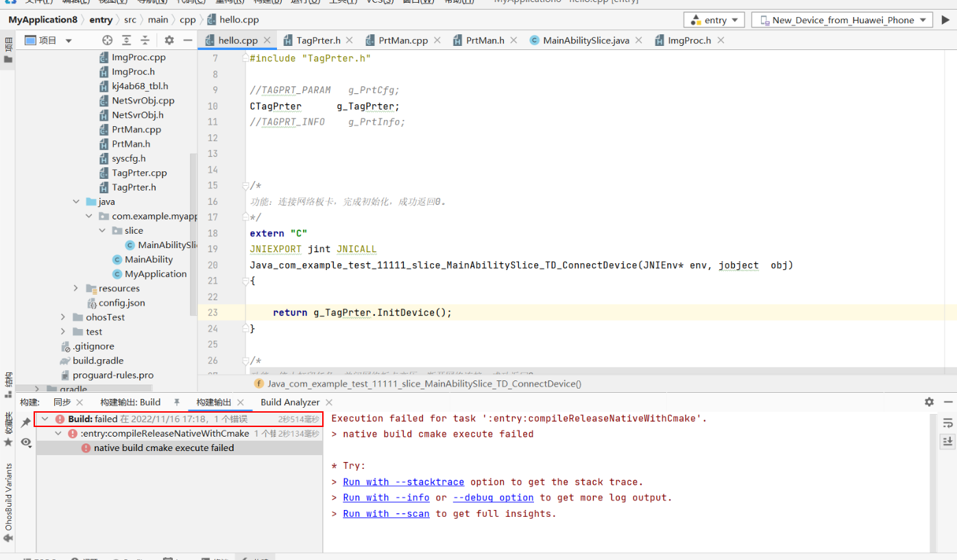Click Run with --info link

pos(386,498)
